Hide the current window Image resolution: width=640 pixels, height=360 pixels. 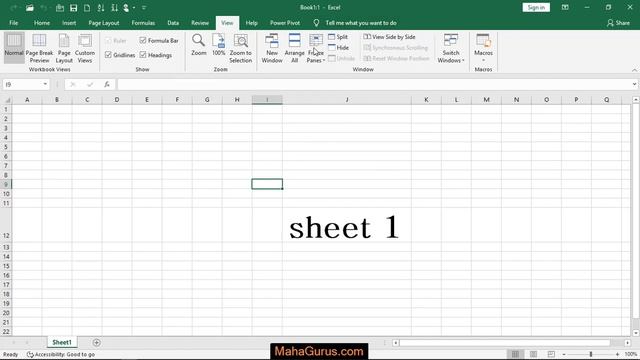338,48
